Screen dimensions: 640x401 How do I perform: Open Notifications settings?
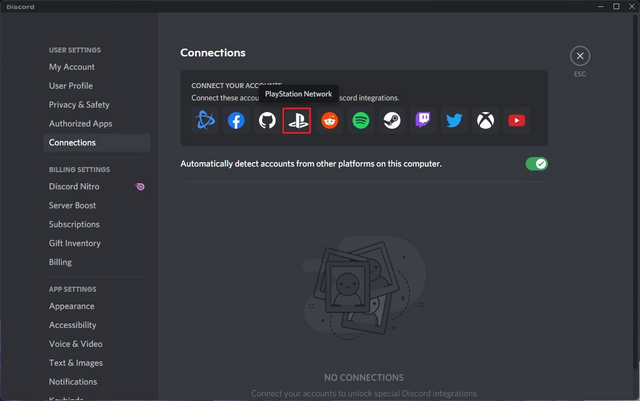coord(97,382)
